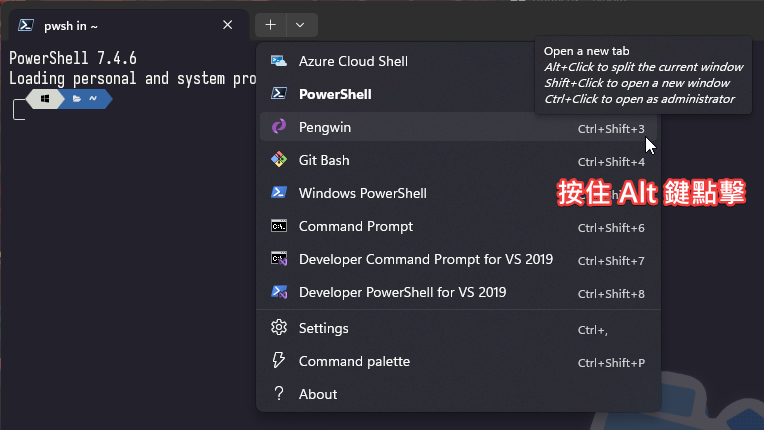Click the About question mark icon

click(x=279, y=394)
